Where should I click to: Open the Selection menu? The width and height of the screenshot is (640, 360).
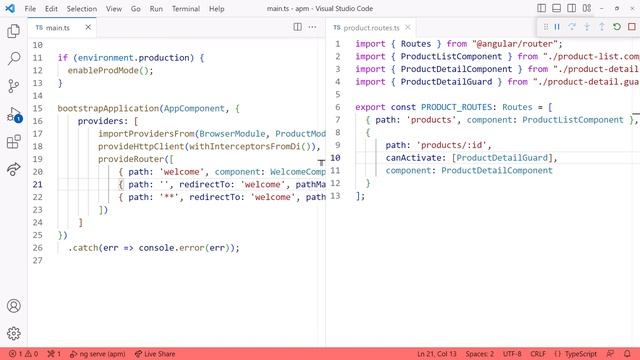(82, 9)
